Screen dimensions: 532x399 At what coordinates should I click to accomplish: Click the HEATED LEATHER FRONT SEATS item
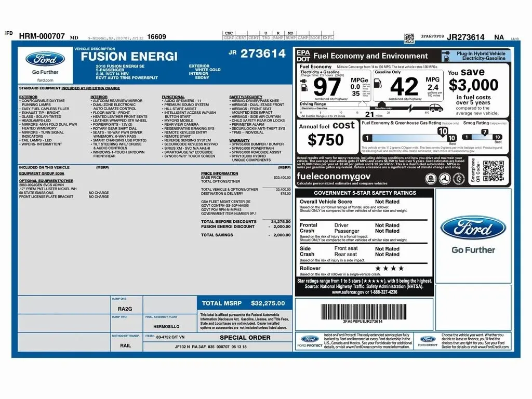coord(120,117)
